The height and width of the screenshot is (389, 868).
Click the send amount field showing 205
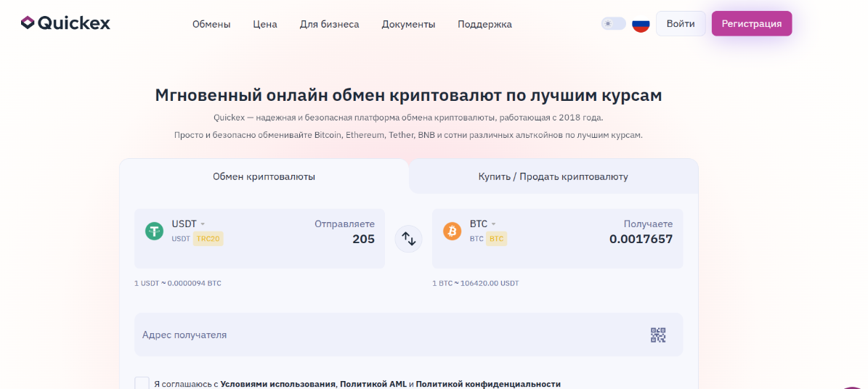[364, 239]
